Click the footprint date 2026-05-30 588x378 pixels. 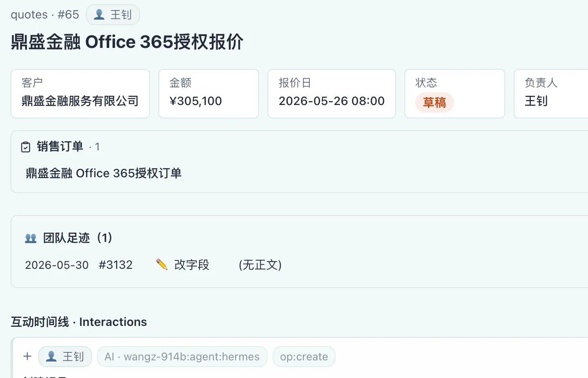click(x=57, y=265)
